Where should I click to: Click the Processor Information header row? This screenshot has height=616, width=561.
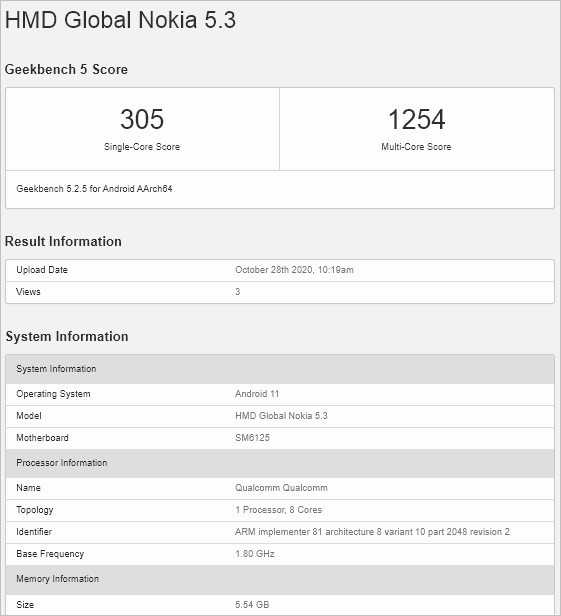(x=280, y=463)
